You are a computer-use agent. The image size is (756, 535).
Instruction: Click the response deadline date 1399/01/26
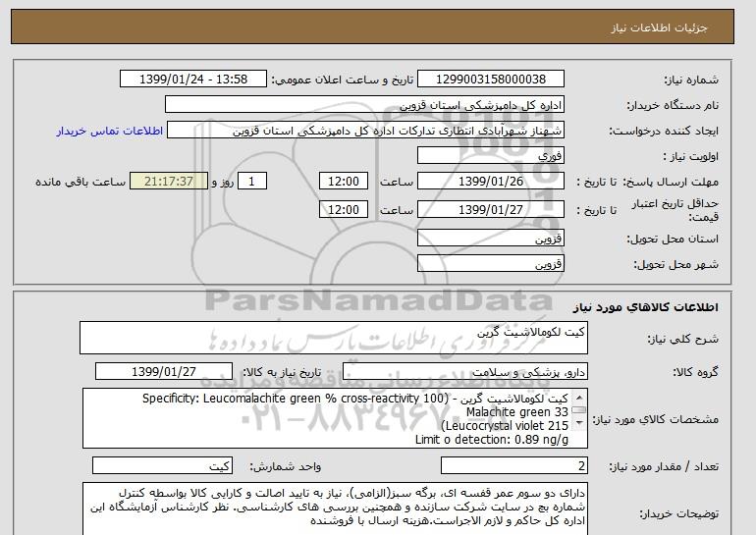pos(490,182)
